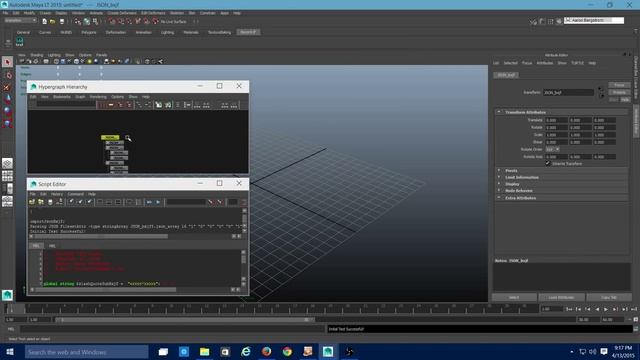Open the Shading menu in the viewport panel
640x360 pixels.
click(x=36, y=55)
